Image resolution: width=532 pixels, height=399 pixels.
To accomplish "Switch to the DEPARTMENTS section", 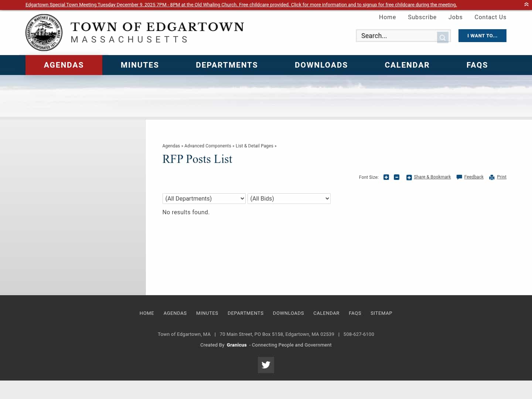I will [x=226, y=65].
